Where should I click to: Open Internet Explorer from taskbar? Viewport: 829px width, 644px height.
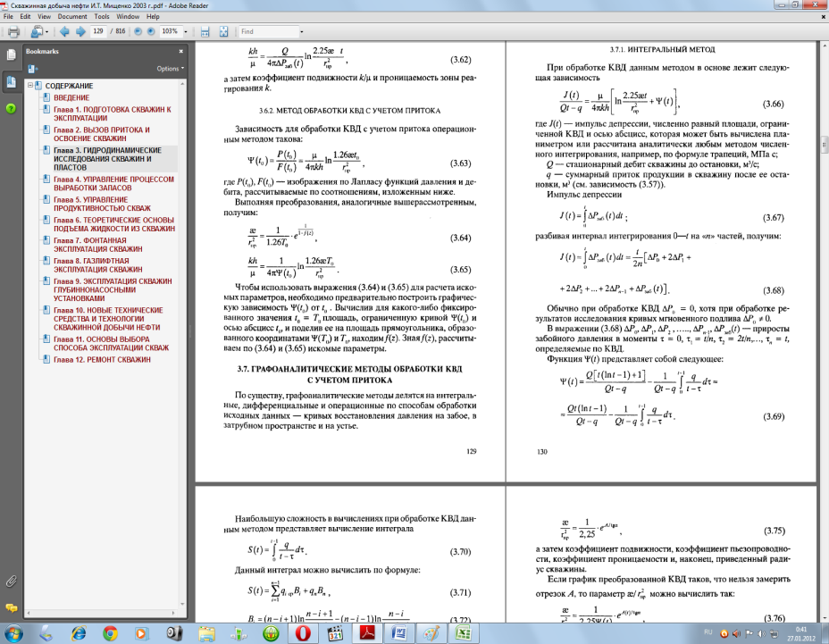click(x=79, y=633)
